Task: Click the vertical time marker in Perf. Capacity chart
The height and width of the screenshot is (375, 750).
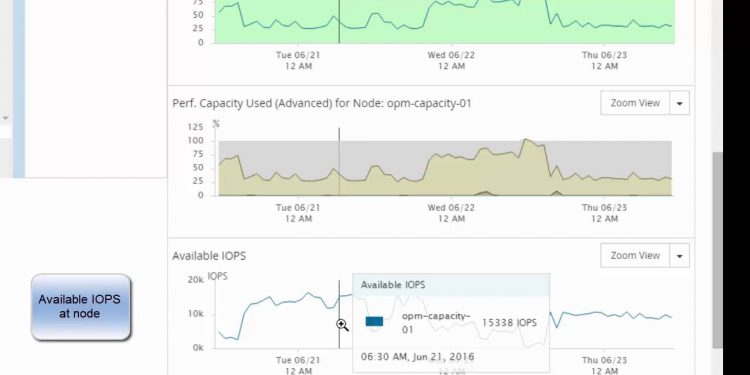Action: [339, 162]
